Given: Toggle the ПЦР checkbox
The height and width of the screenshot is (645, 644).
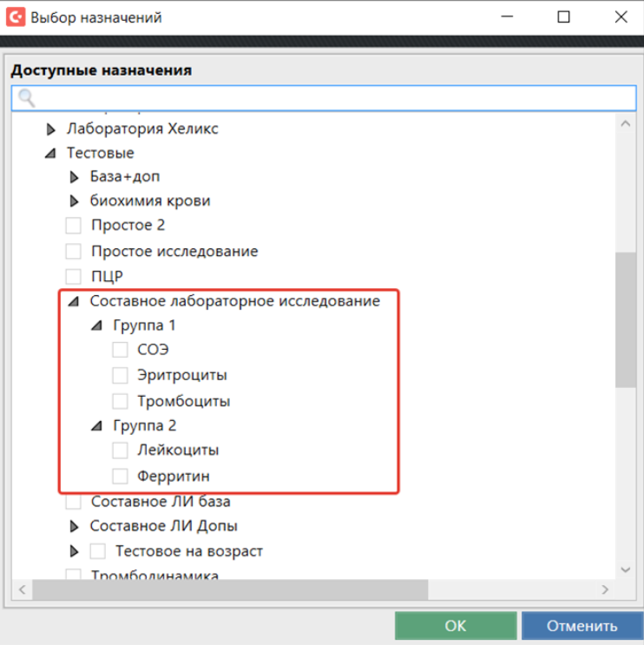Looking at the screenshot, I should tap(74, 276).
